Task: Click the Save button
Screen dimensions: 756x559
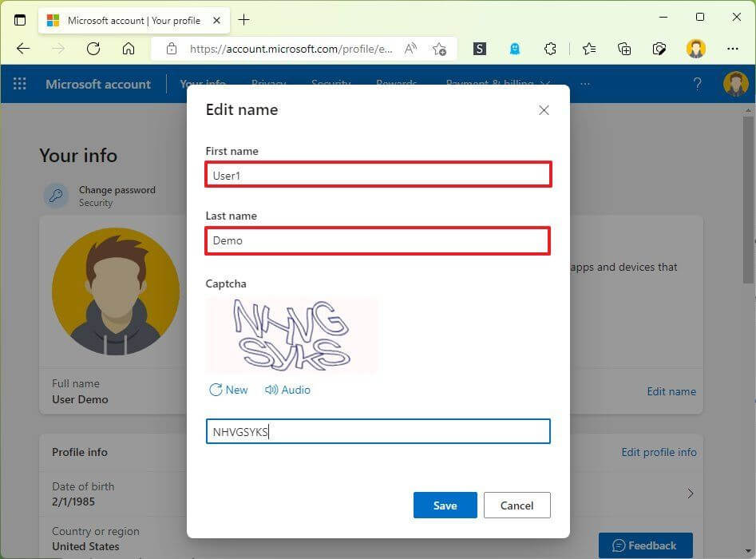Action: [445, 505]
